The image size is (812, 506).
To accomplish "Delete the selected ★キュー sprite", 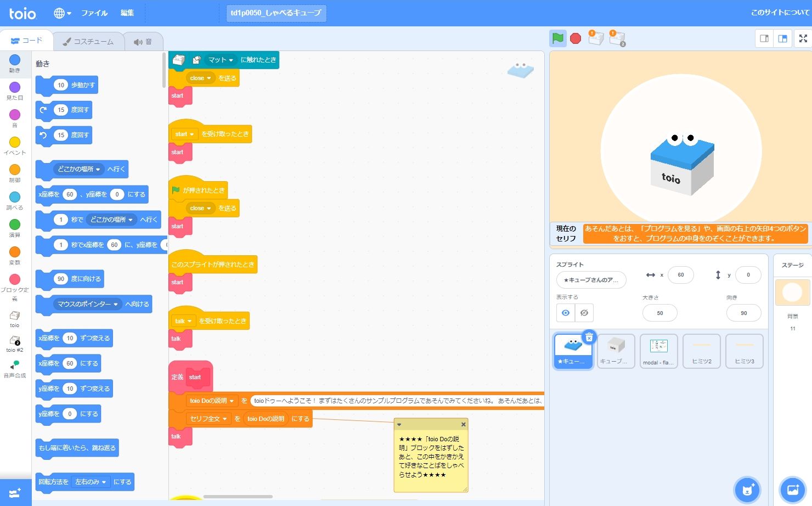I will (x=589, y=338).
